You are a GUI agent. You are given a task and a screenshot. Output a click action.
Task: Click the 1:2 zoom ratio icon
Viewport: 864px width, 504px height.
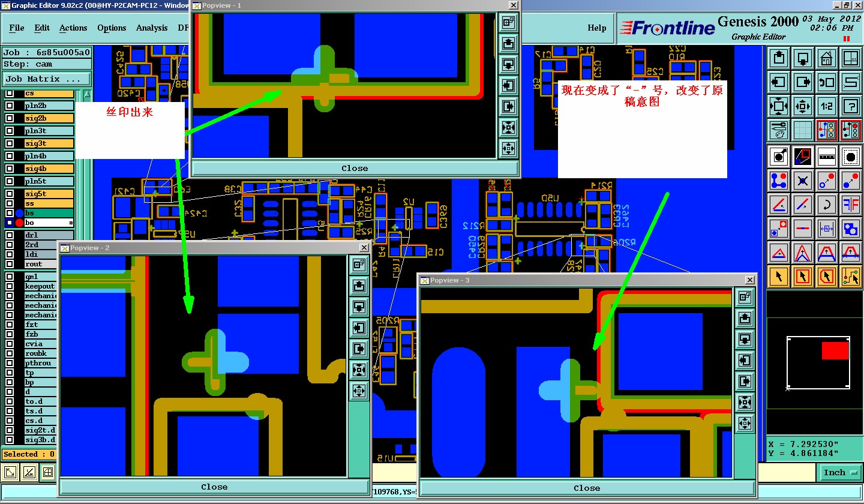pos(827,106)
